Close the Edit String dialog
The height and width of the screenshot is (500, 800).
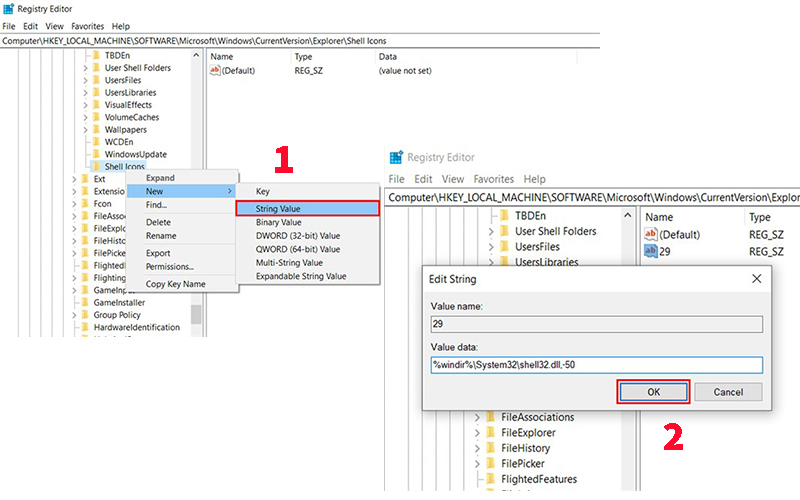[x=757, y=279]
